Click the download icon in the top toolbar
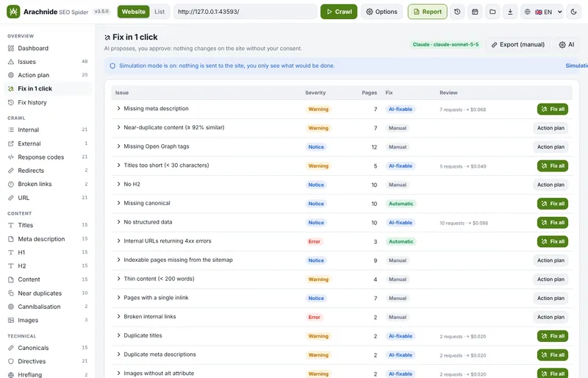The width and height of the screenshot is (588, 378). (x=510, y=12)
